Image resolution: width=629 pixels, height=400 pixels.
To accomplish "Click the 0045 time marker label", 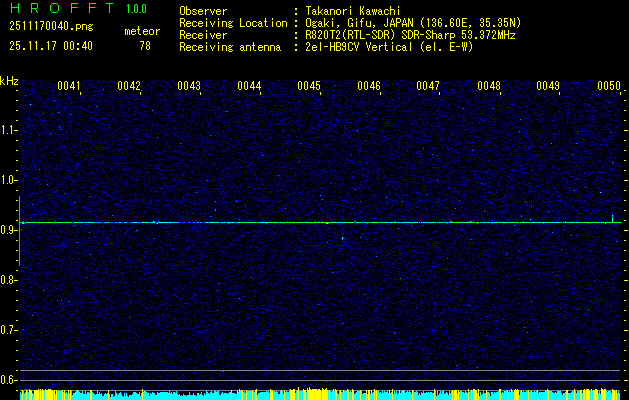I will click(309, 87).
